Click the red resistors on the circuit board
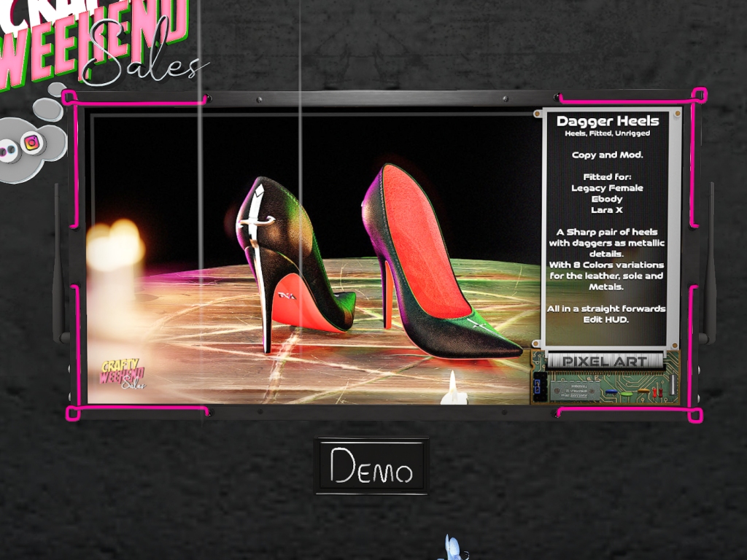The width and height of the screenshot is (747, 560). pyautogui.click(x=657, y=392)
